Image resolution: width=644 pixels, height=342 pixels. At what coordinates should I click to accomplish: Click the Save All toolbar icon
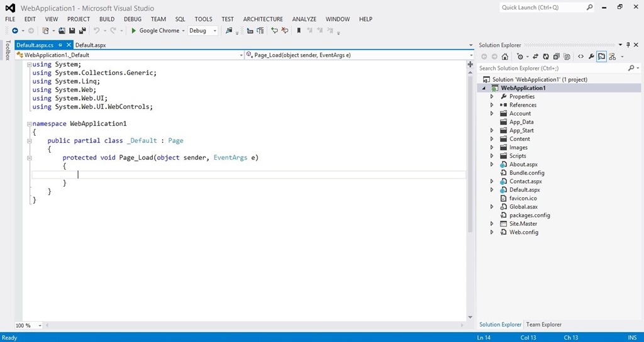82,31
